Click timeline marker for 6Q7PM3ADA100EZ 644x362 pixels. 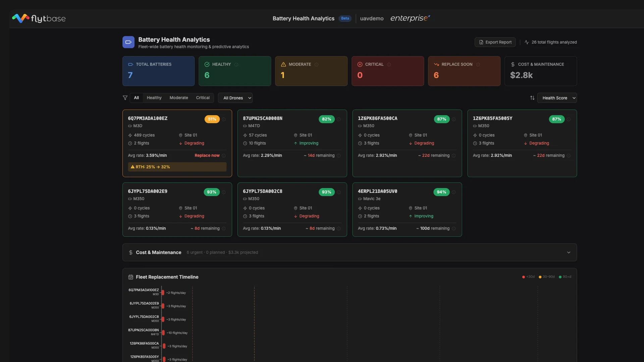click(163, 293)
